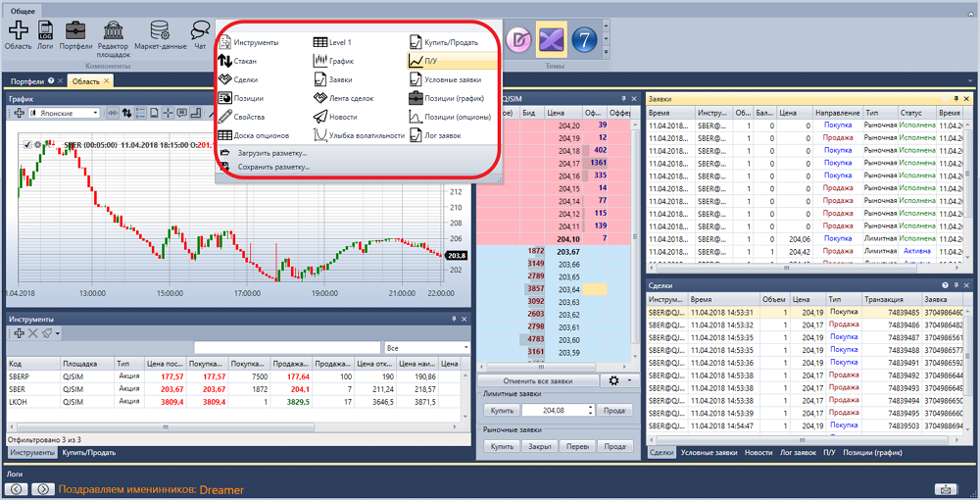Select Улыбка волатильности component
The height and width of the screenshot is (500, 980).
[360, 135]
